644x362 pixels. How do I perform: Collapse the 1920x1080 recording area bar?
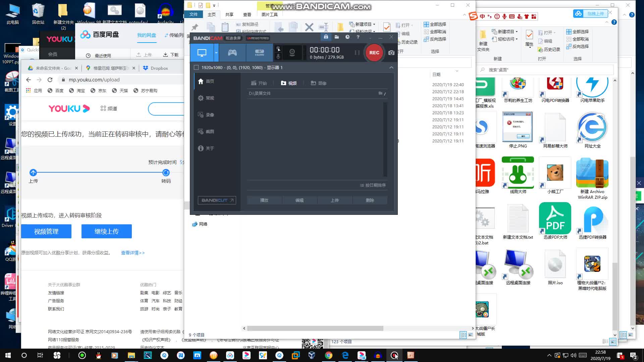(x=391, y=67)
